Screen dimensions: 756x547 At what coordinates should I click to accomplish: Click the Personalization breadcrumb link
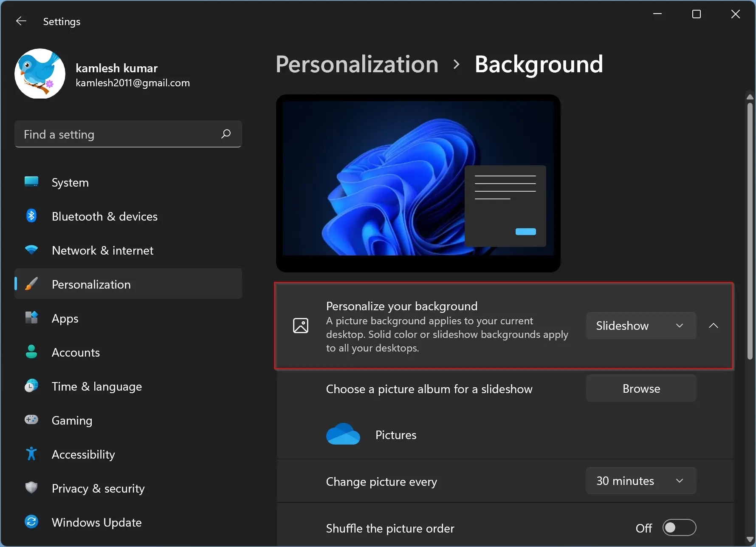coord(357,64)
